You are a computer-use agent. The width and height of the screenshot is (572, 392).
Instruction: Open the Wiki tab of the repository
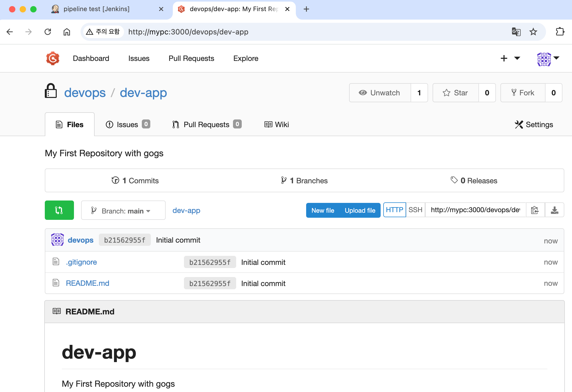277,124
